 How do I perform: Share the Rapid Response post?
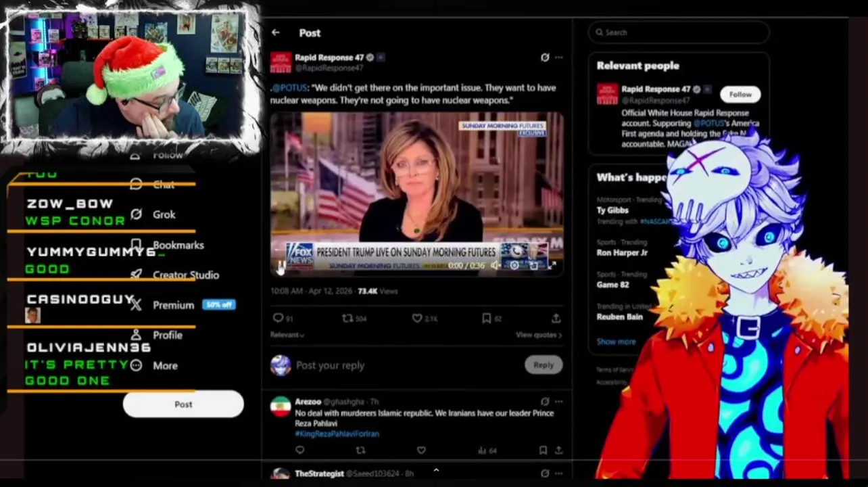[556, 318]
